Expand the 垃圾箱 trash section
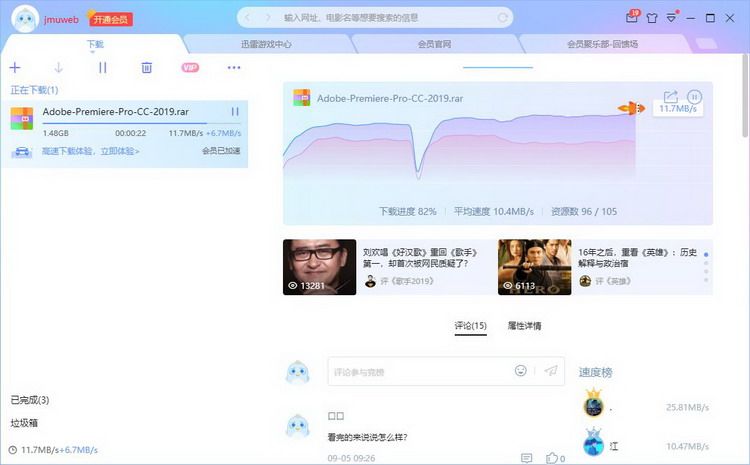 [24, 423]
